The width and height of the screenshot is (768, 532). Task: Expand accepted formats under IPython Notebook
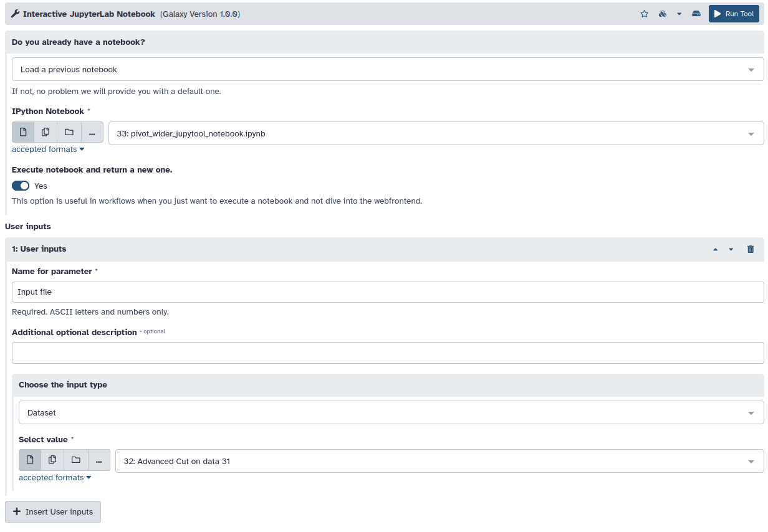click(x=48, y=150)
